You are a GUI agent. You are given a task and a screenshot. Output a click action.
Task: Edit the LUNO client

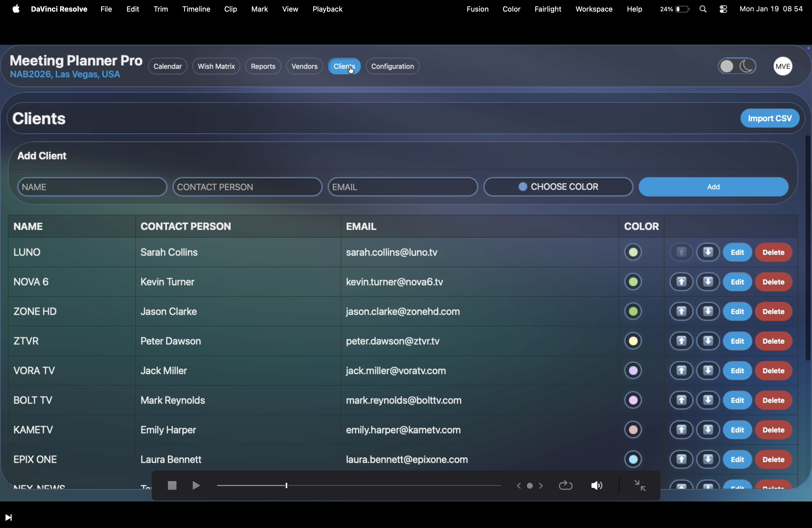[737, 252]
